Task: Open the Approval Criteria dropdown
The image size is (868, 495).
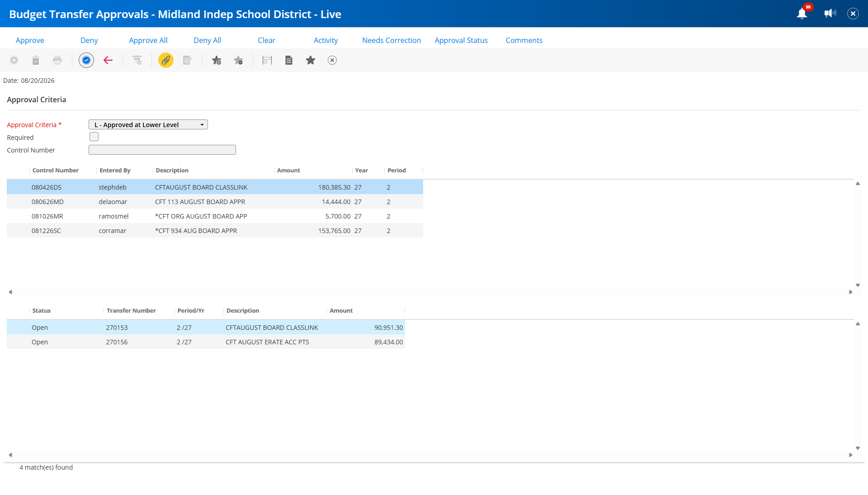Action: [148, 124]
